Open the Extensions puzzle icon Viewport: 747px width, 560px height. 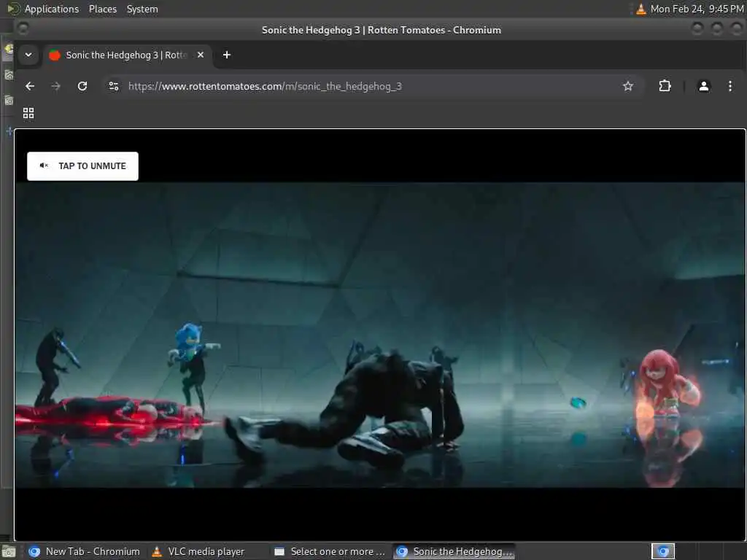click(665, 86)
